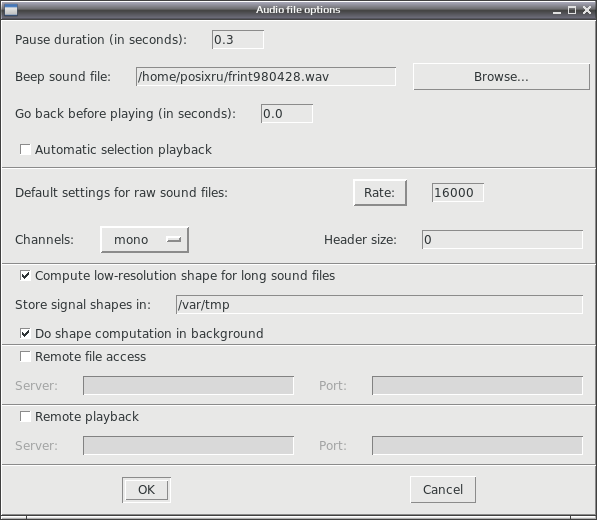Click the Channels: label

click(x=44, y=239)
